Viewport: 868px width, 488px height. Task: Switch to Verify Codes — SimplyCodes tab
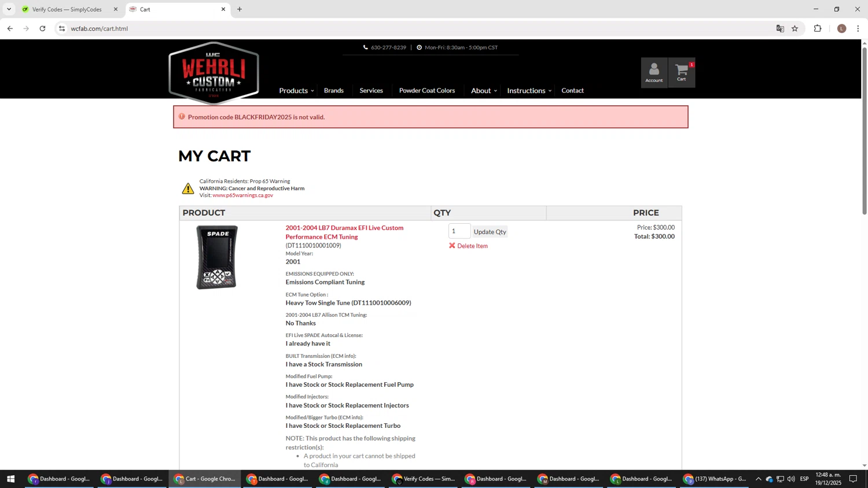[x=68, y=9]
